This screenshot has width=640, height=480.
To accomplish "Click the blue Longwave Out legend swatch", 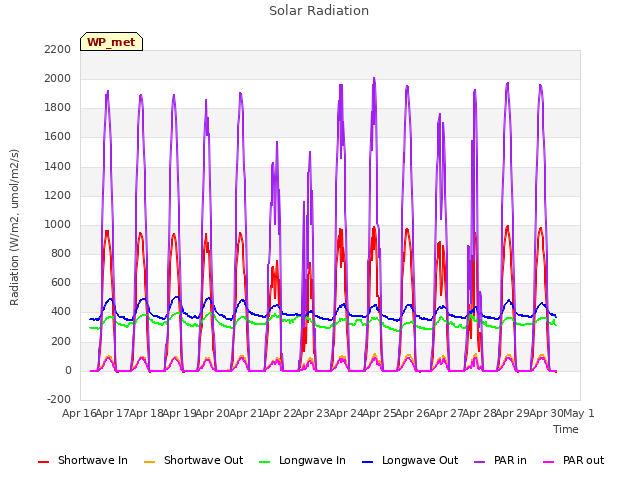I will 368,462.
